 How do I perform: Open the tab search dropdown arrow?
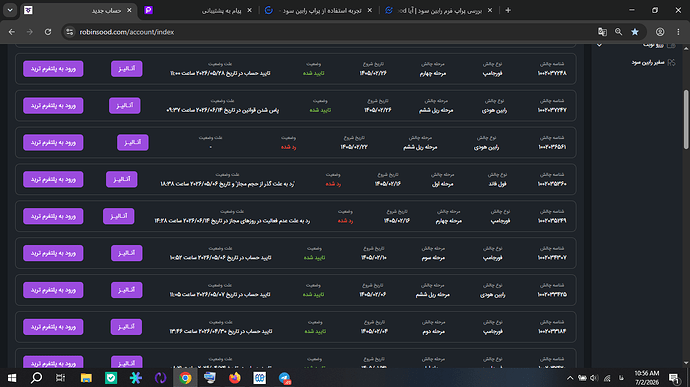tap(10, 10)
